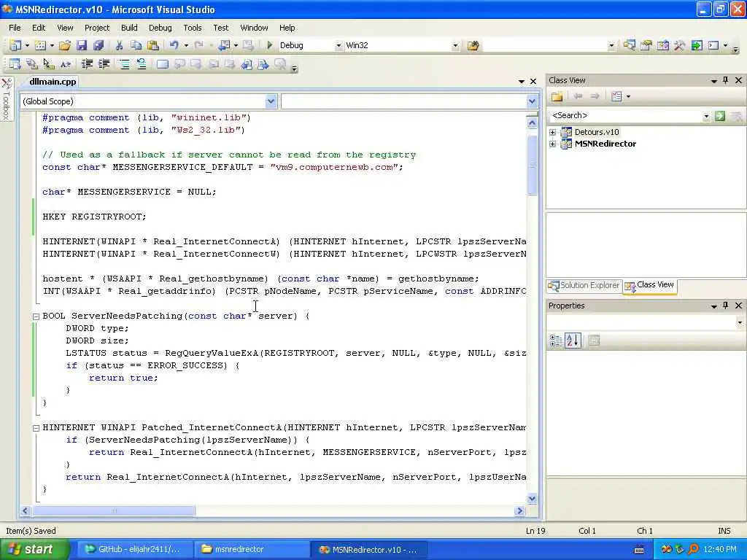Click the New Project toolbar icon
Viewport: 747px width, 560px height.
click(x=15, y=45)
